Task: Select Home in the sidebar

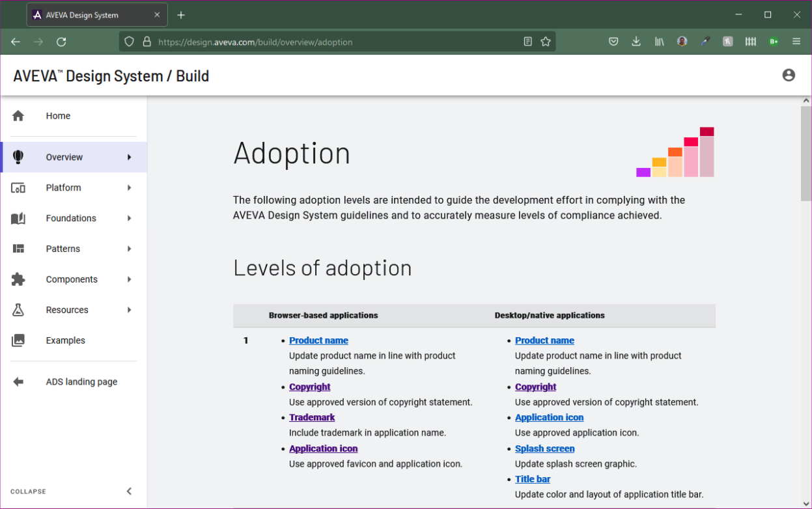Action: click(x=74, y=116)
